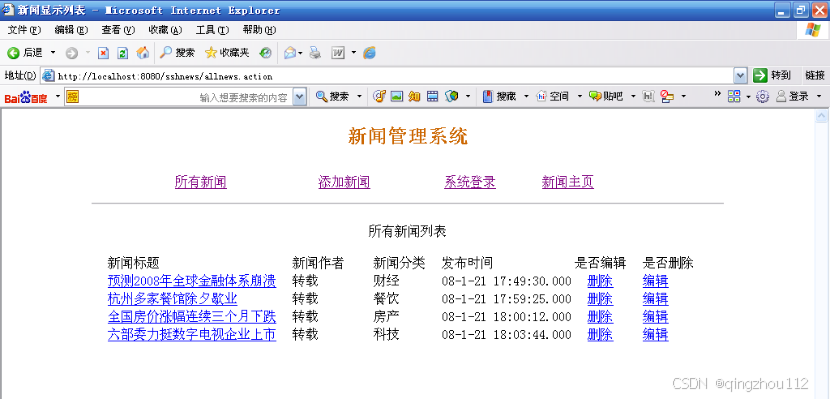Viewport: 830px width, 399px height.
Task: Click the IE messenger globe icon
Action: pos(369,53)
